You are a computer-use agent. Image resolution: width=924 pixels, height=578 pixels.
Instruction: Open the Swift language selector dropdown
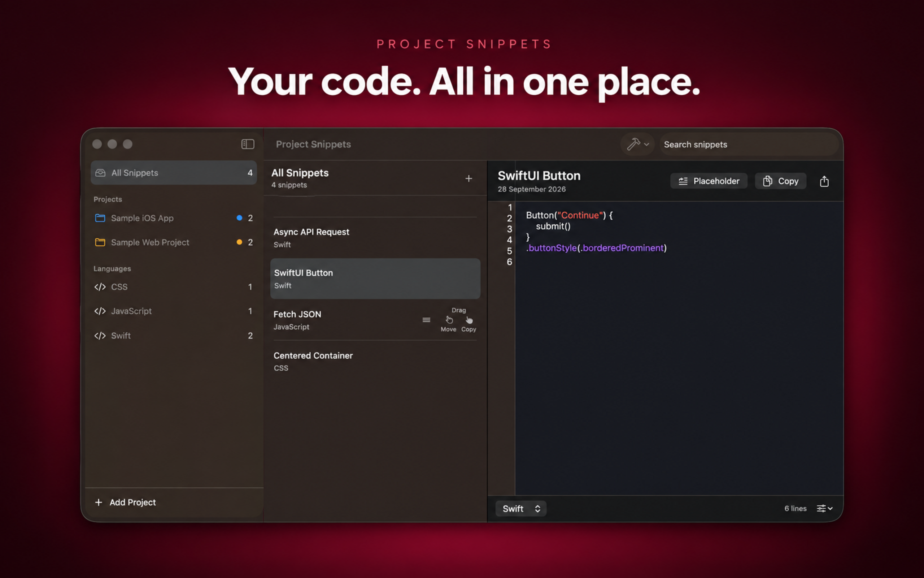point(521,508)
